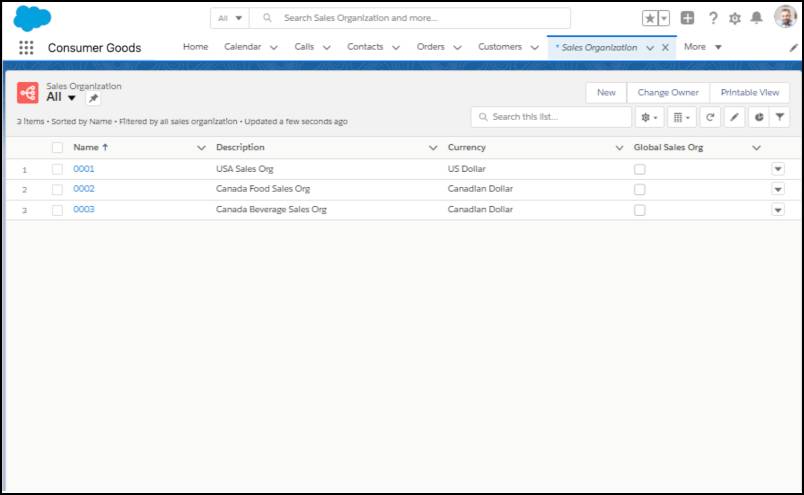The width and height of the screenshot is (804, 495).
Task: Open the user profile avatar
Action: click(x=785, y=16)
